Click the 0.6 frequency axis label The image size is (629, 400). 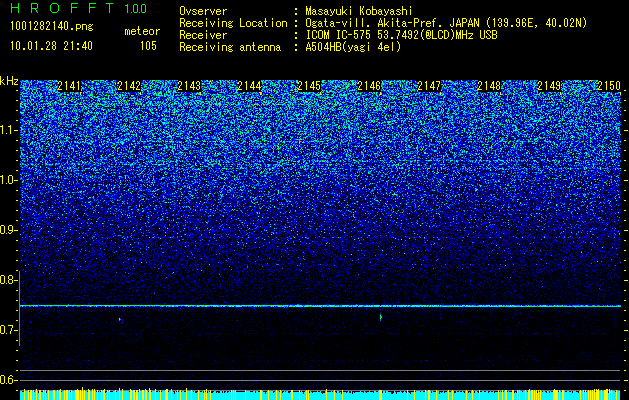point(8,380)
